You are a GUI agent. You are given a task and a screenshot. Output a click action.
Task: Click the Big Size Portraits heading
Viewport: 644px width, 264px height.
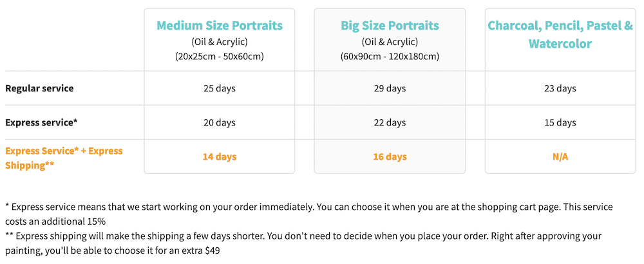click(390, 26)
